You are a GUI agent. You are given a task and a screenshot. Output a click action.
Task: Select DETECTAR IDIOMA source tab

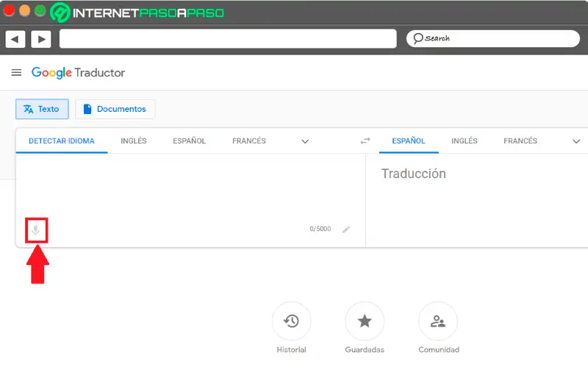62,141
